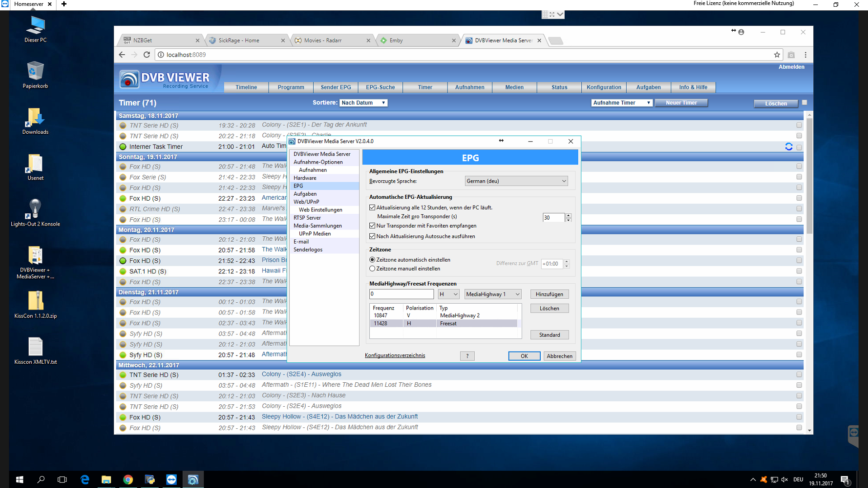Click Abbrechen to cancel dialog
The width and height of the screenshot is (868, 488).
[559, 356]
